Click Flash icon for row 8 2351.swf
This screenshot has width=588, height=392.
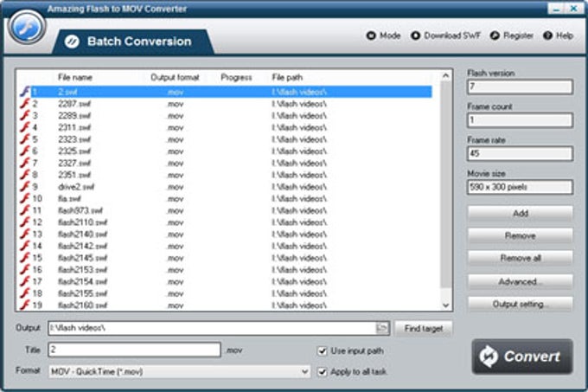pos(25,175)
